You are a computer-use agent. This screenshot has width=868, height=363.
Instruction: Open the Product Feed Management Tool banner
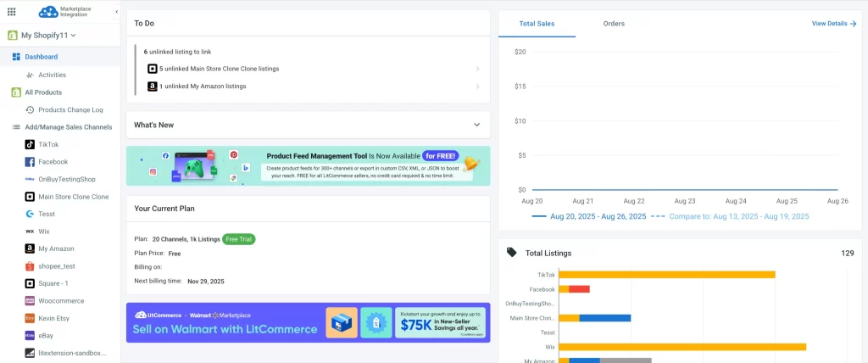(309, 165)
